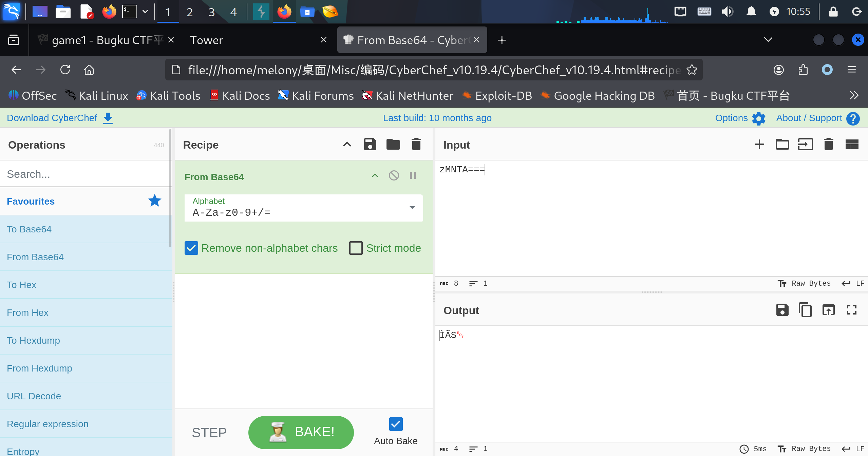Collapse the Recipe pane with the chevron
This screenshot has height=456, width=868.
click(x=347, y=145)
